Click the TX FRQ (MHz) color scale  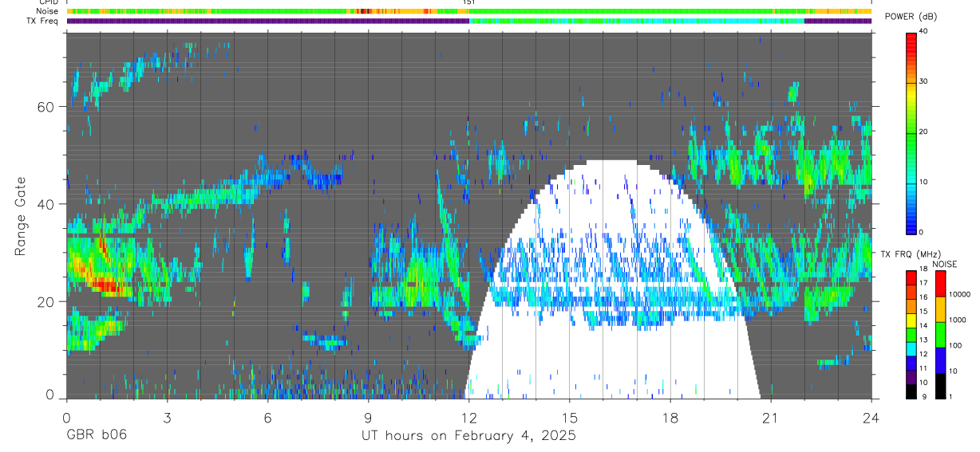[x=911, y=334]
